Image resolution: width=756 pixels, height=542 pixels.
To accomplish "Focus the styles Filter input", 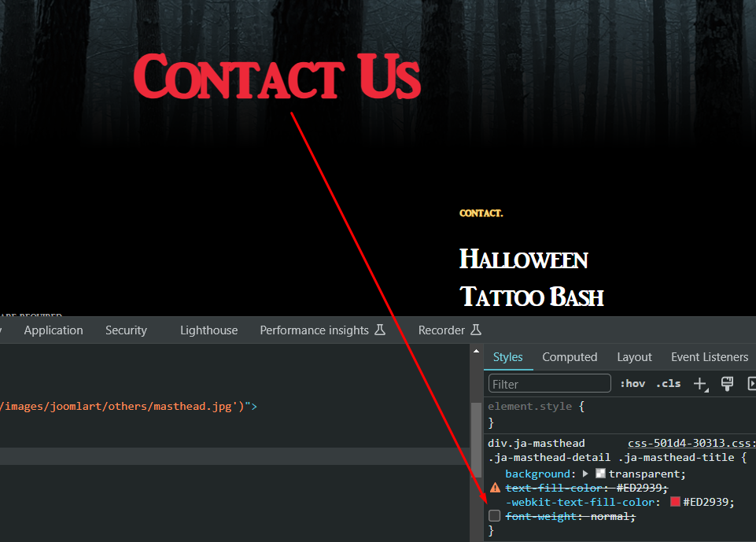I will (x=550, y=384).
